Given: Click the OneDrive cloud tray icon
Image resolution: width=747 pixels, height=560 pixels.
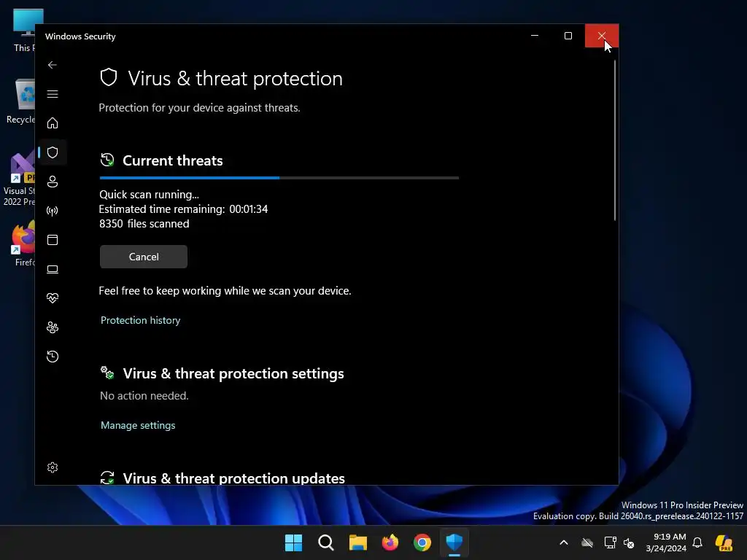Looking at the screenshot, I should 587,542.
